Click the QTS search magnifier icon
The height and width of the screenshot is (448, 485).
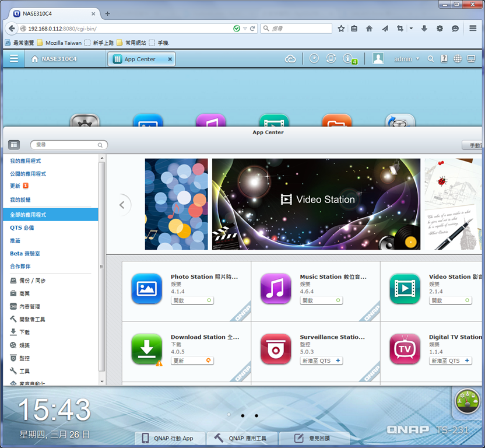click(x=430, y=59)
